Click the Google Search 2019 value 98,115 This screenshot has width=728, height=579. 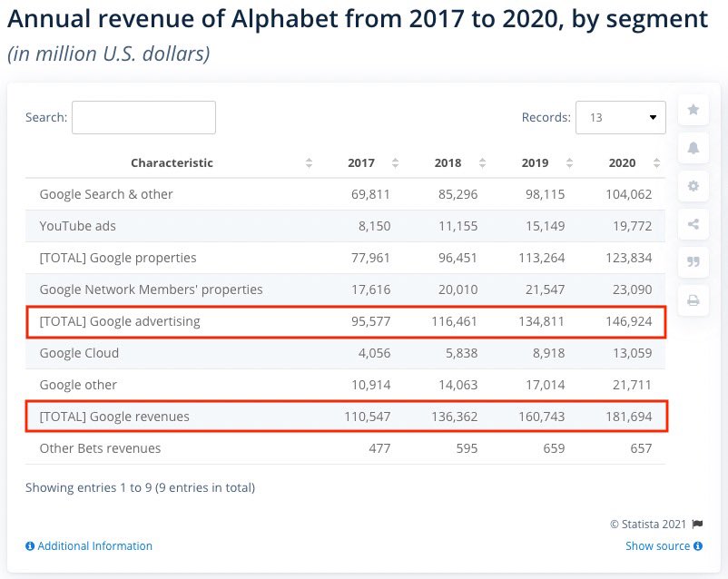pos(545,194)
